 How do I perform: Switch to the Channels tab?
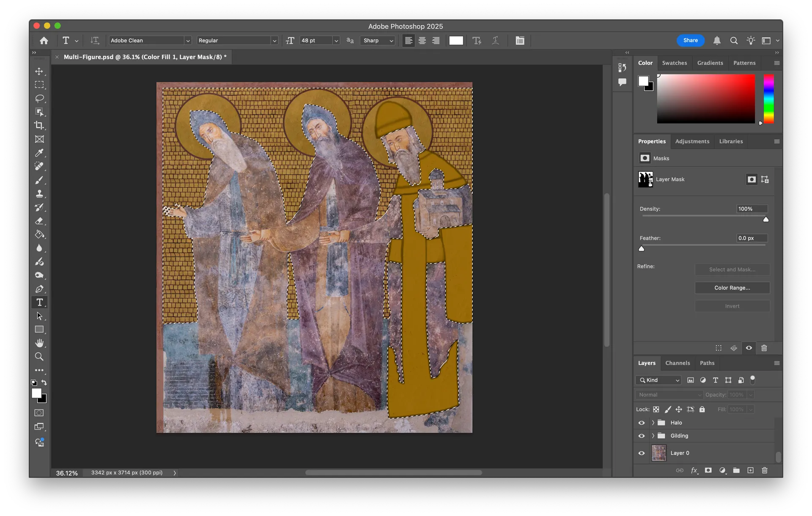click(x=677, y=363)
